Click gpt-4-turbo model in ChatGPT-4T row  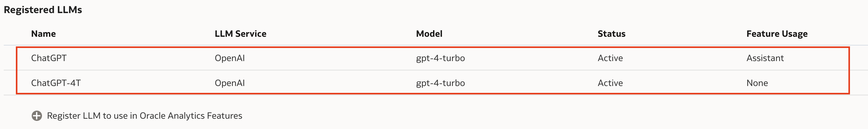click(441, 83)
